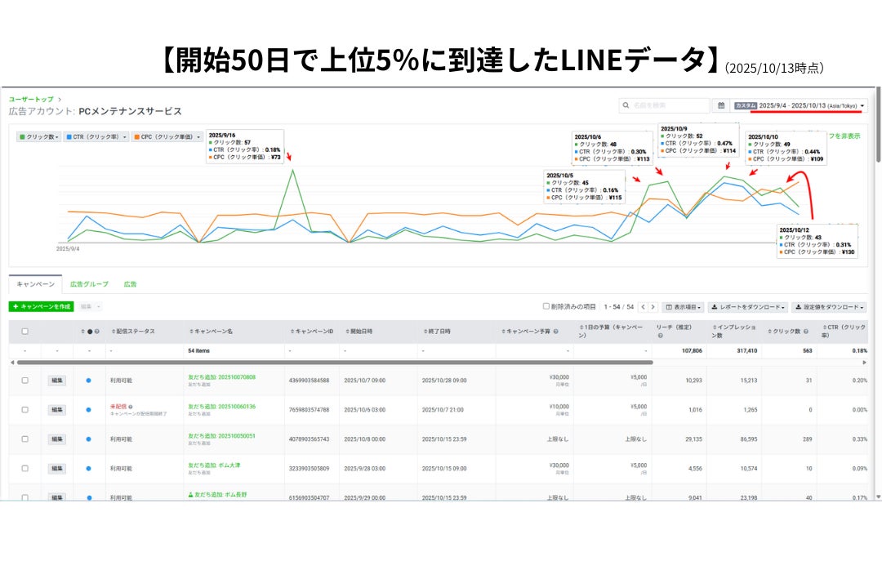Open the クリック数 metric dropdown above chart
The width and height of the screenshot is (882, 588).
pos(38,137)
